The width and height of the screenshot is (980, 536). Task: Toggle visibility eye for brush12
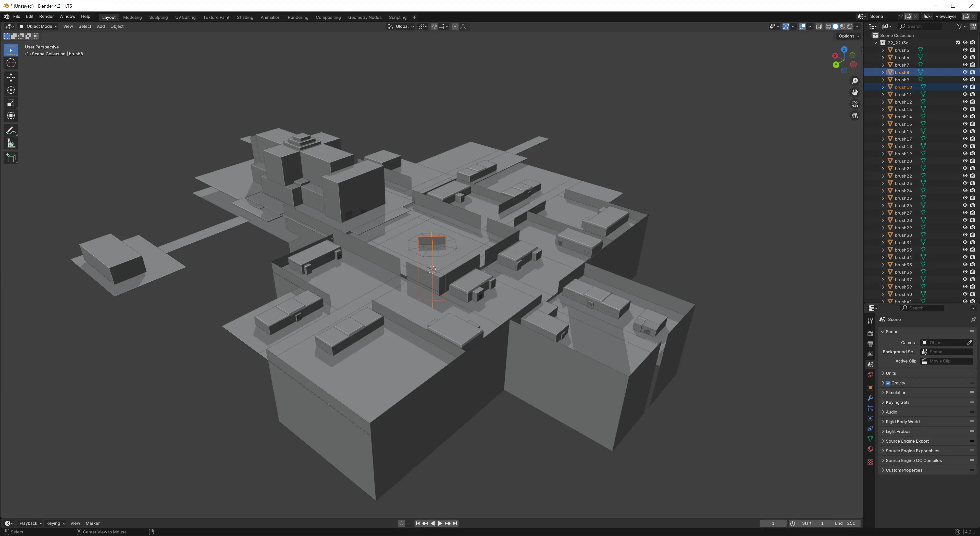[965, 102]
